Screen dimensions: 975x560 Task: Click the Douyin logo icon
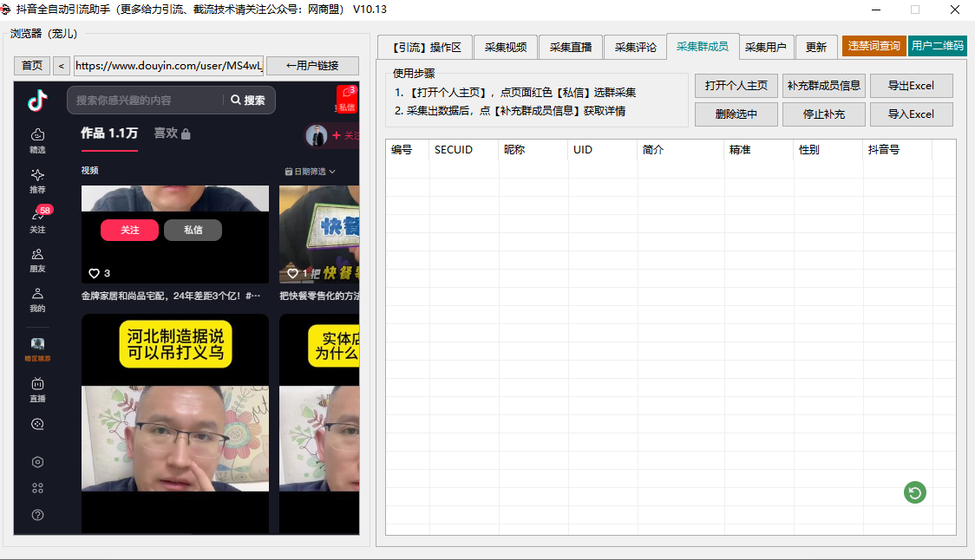pyautogui.click(x=37, y=101)
